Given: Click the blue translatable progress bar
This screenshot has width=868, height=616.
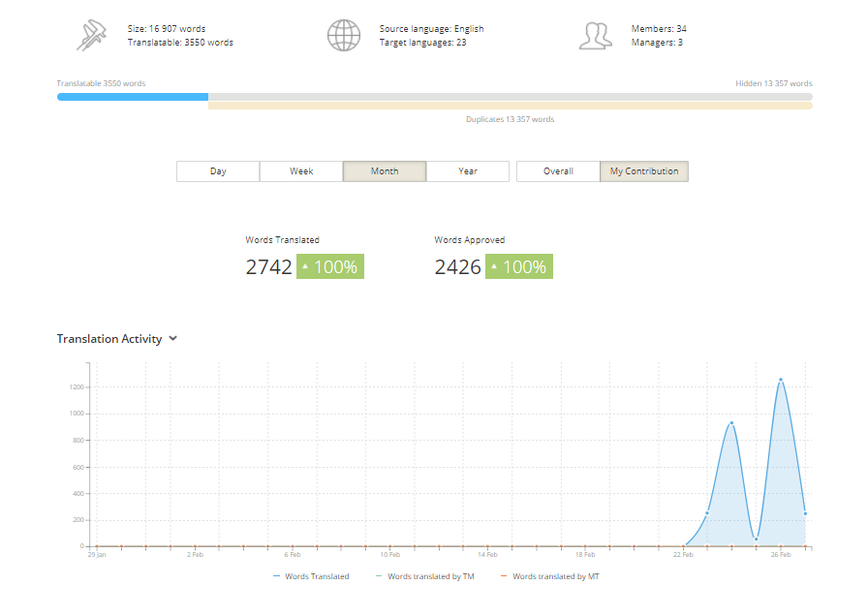Looking at the screenshot, I should coord(133,97).
